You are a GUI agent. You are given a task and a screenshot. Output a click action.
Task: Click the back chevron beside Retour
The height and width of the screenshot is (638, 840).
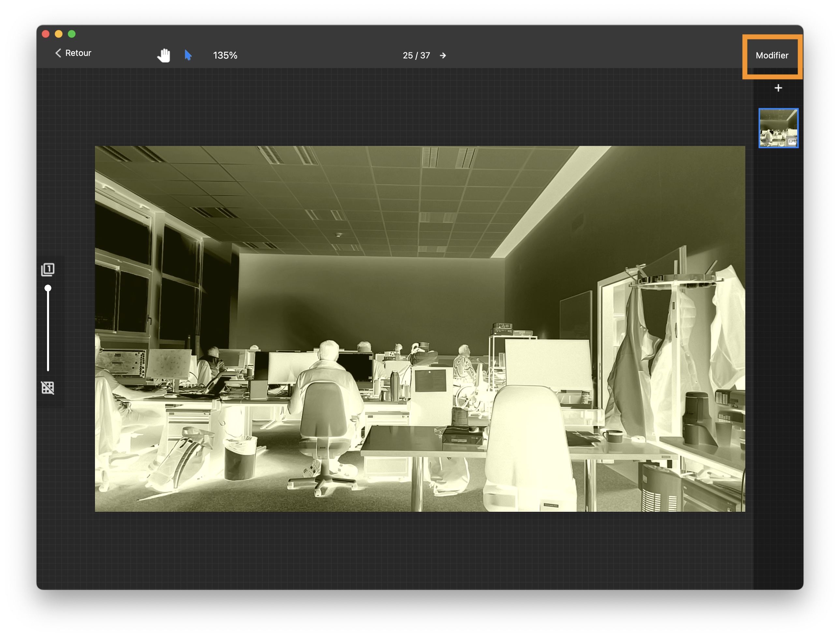coord(58,53)
